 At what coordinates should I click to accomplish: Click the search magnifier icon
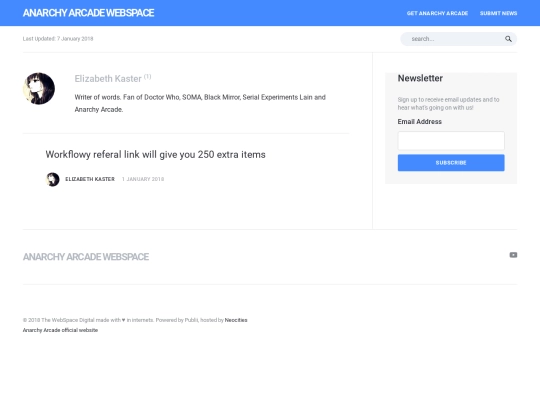pyautogui.click(x=508, y=39)
